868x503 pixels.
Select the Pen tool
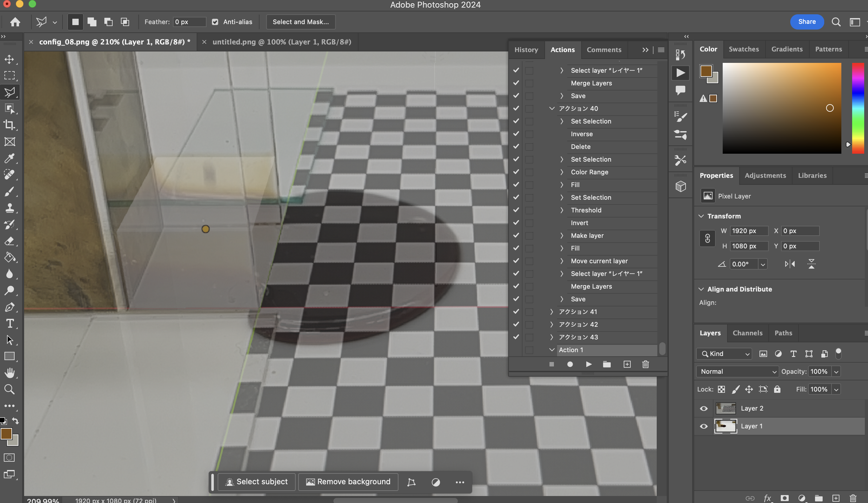(9, 307)
